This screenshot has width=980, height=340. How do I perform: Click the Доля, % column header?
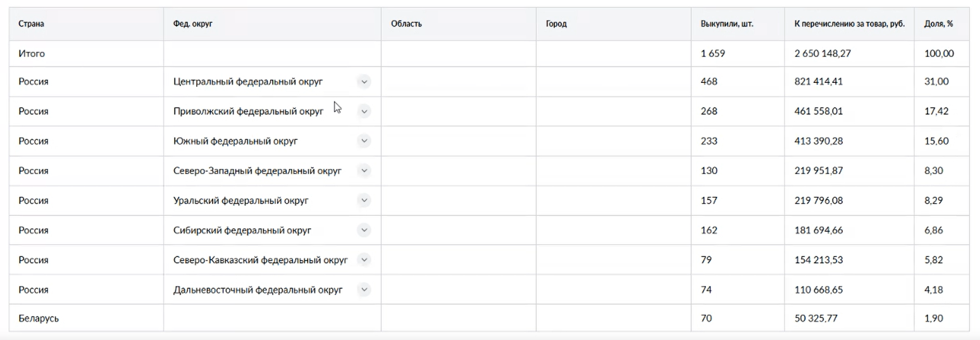[939, 24]
